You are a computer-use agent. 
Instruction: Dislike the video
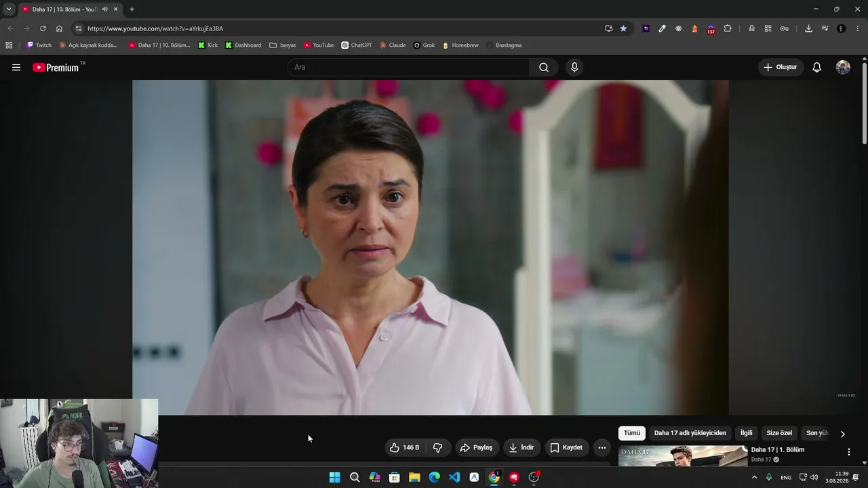437,447
